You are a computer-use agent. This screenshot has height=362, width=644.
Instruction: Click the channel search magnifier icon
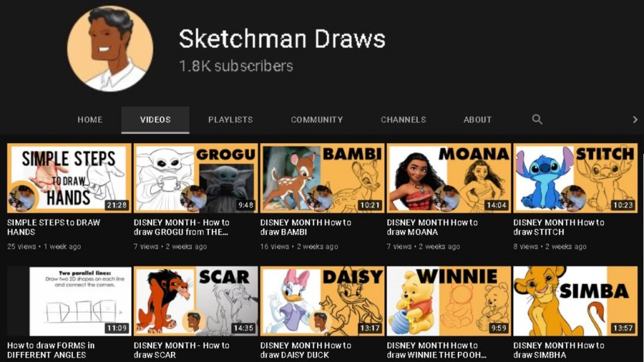pos(537,119)
